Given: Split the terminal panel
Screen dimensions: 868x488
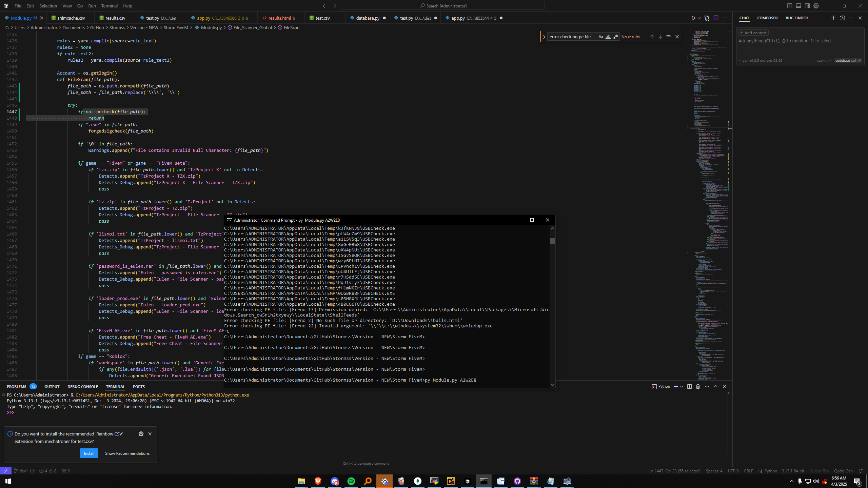Looking at the screenshot, I should point(689,387).
